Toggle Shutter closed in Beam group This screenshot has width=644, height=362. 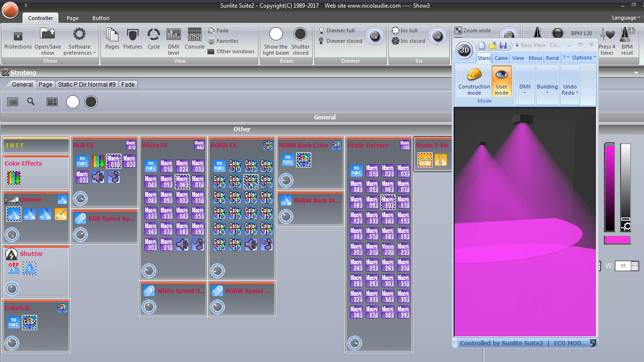pyautogui.click(x=300, y=41)
